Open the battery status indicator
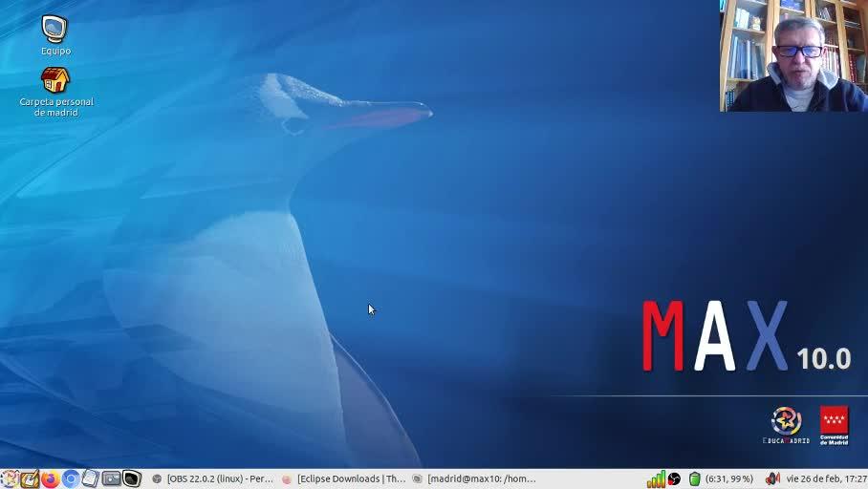868x489 pixels. [695, 479]
